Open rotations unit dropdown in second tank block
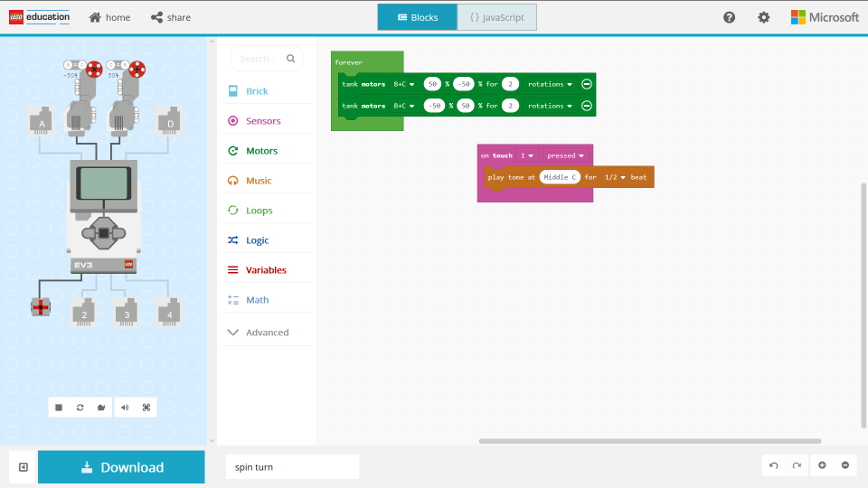Screen dimensions: 868x488 (550, 106)
